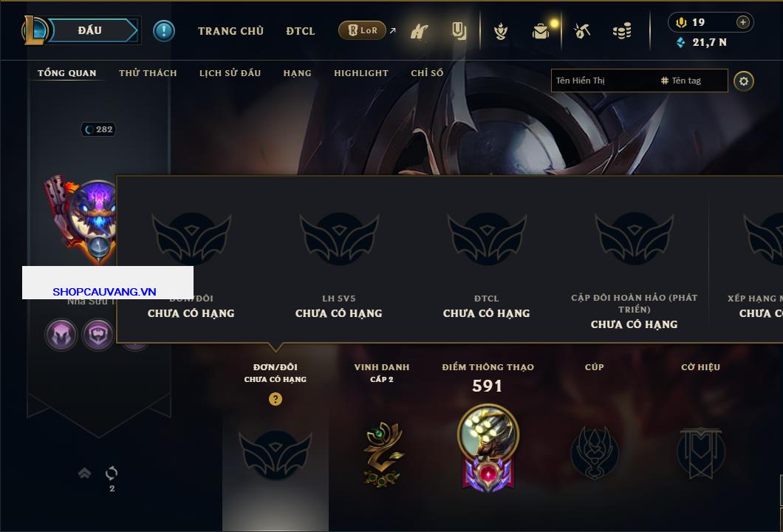Click the upward chevron icon under the banner
This screenshot has width=783, height=532.
84,473
